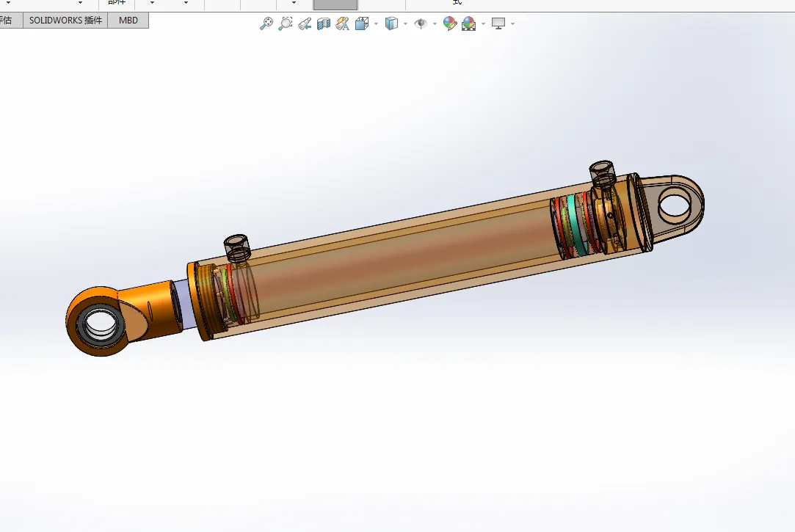
Task: Switch to the MBD tab
Action: (x=128, y=21)
